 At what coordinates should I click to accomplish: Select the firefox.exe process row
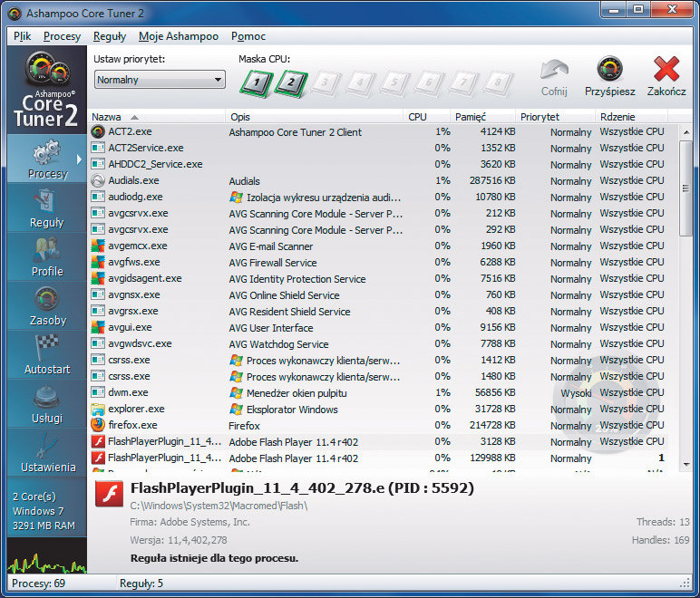click(132, 425)
